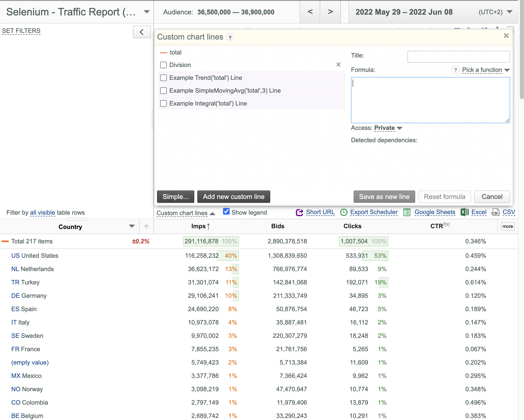This screenshot has height=420, width=524.
Task: Add a column with plus icon
Action: (x=146, y=226)
